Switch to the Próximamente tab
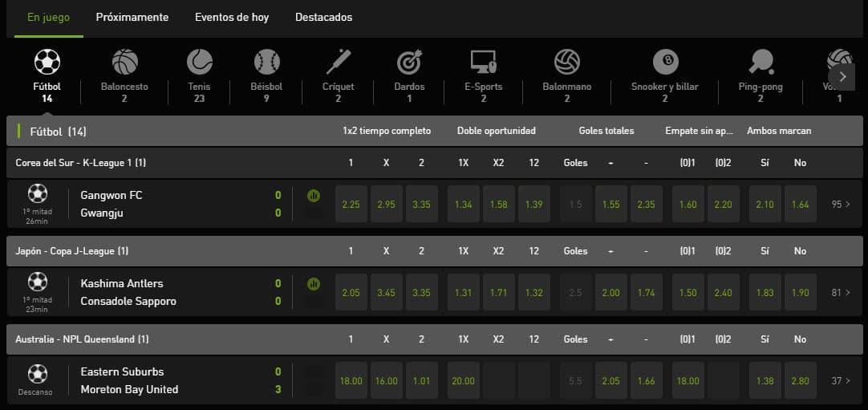Viewport: 868px width, 410px height. (132, 17)
